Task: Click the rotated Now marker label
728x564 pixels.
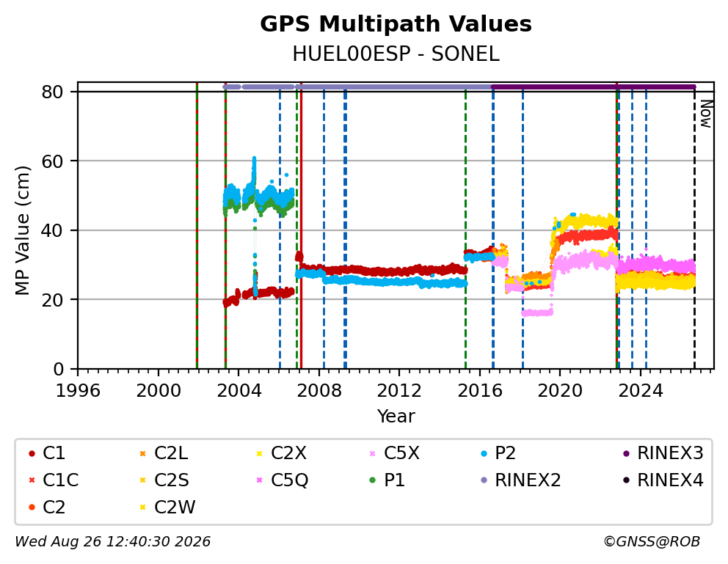Action: [706, 114]
